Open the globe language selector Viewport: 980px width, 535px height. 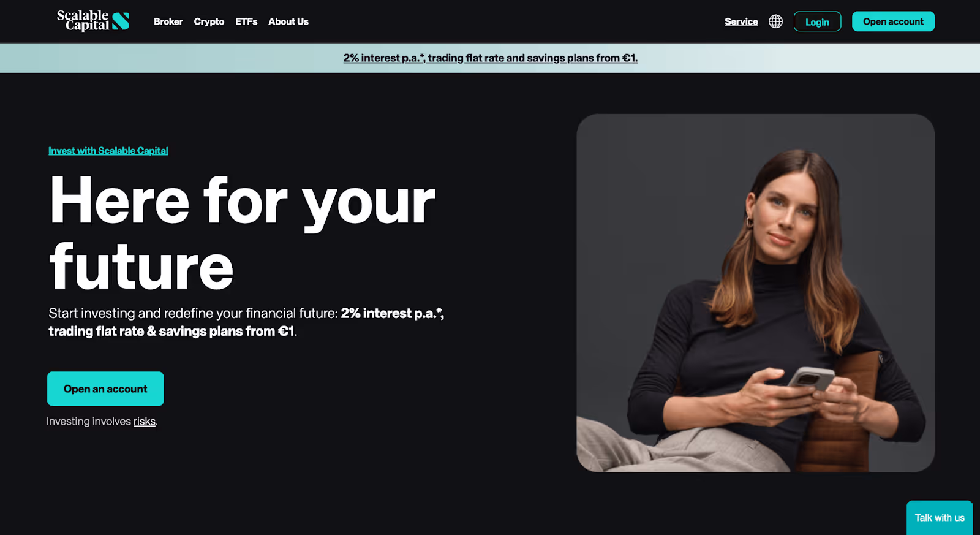[x=775, y=21]
